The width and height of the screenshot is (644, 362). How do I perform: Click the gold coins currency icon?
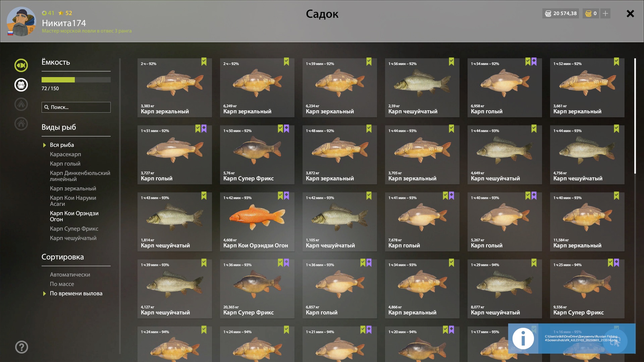pyautogui.click(x=588, y=14)
